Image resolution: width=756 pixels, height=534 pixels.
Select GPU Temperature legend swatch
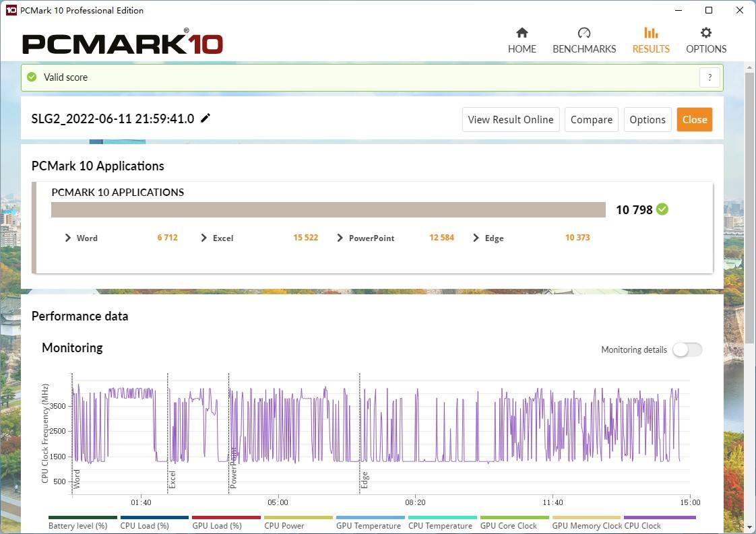pos(371,518)
